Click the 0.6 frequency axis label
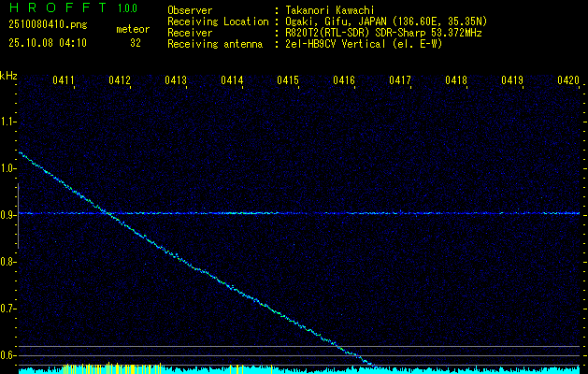 [x=9, y=355]
